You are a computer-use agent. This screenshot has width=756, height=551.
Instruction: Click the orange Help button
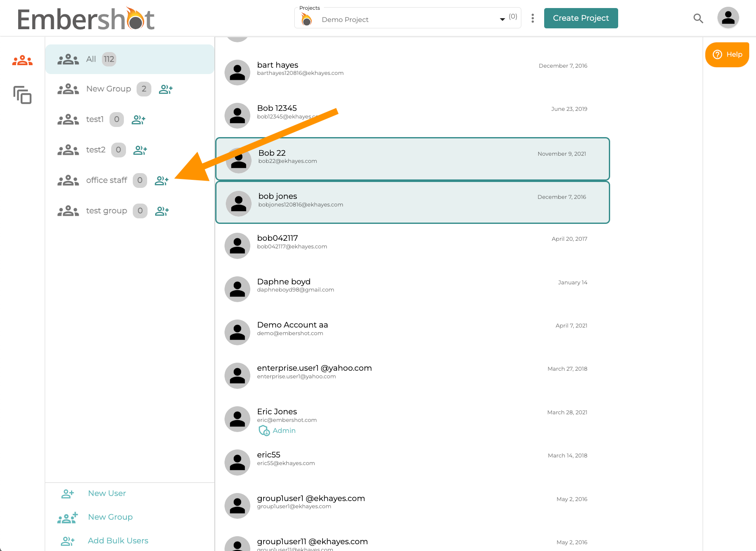tap(727, 55)
